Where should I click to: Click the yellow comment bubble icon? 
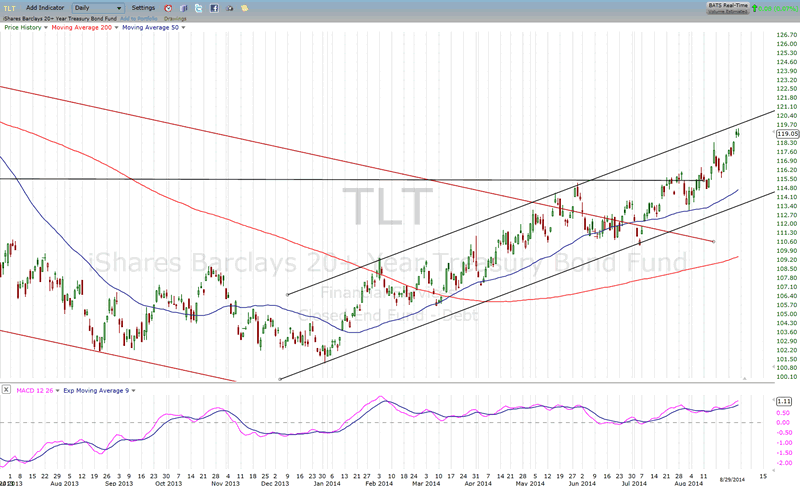coord(246,8)
